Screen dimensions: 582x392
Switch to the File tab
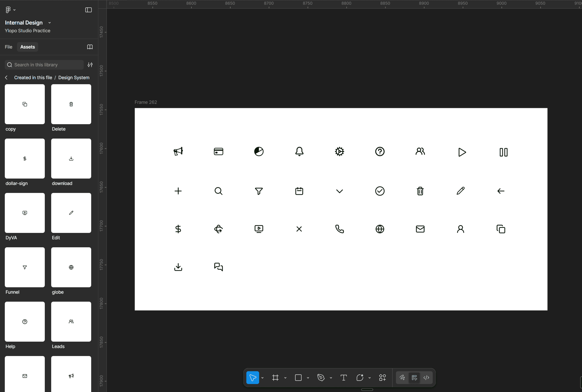coord(9,47)
